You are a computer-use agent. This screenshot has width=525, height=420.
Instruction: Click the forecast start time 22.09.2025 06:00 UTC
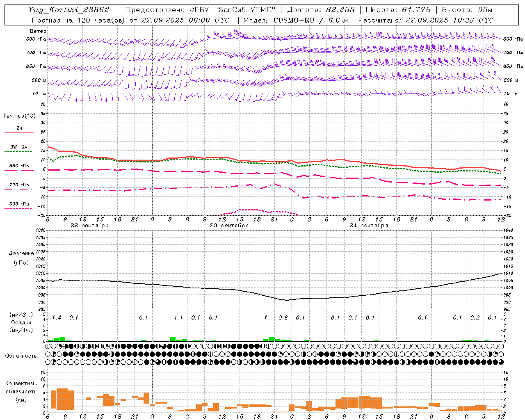pyautogui.click(x=185, y=20)
